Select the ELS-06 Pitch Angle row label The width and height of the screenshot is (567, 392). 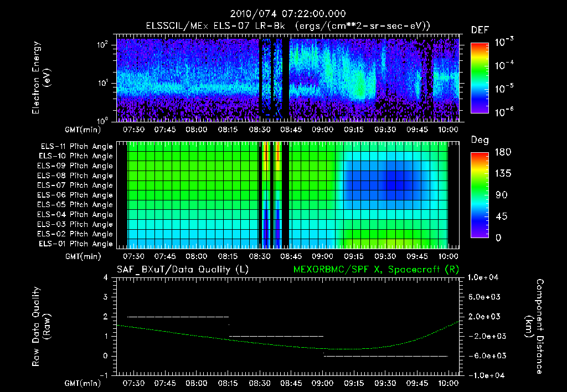coord(75,195)
